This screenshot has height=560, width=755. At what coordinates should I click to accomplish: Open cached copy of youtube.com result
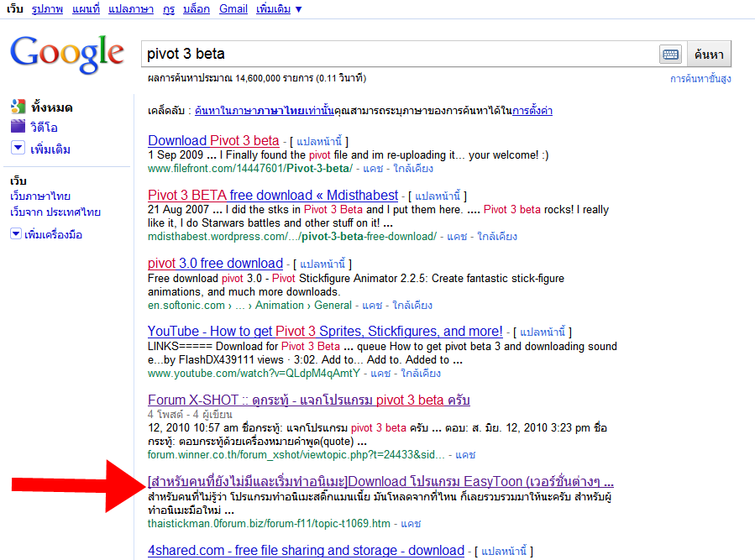pyautogui.click(x=380, y=374)
